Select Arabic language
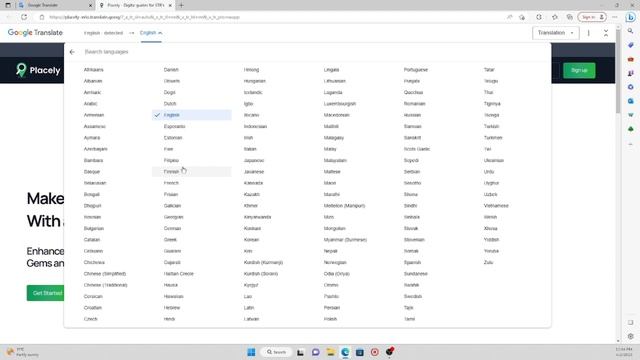 pos(91,104)
